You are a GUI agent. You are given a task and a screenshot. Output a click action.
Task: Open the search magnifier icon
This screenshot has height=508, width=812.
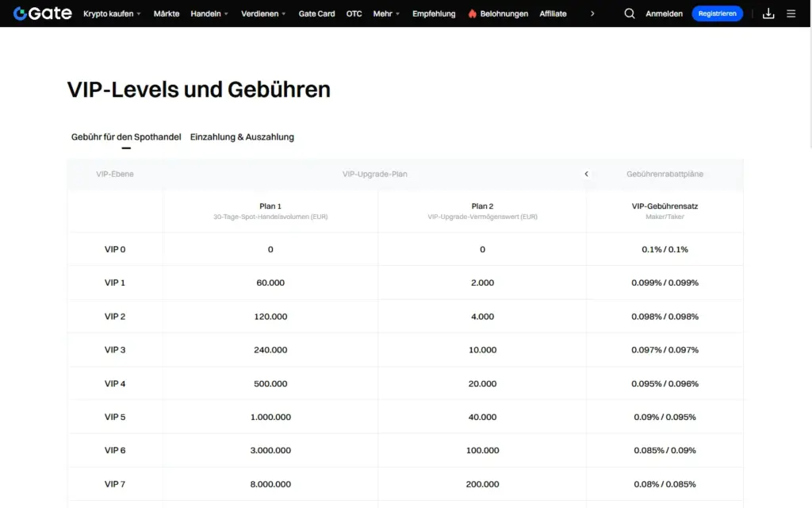coord(629,13)
